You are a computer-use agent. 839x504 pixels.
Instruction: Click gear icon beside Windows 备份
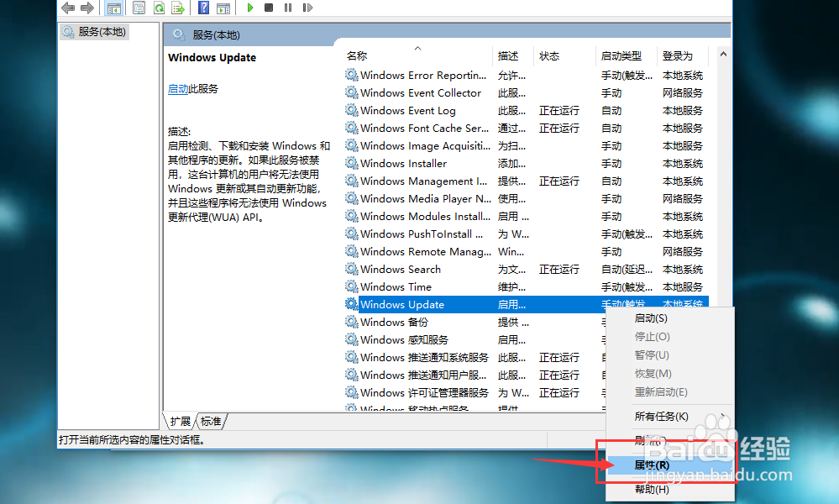click(x=352, y=322)
